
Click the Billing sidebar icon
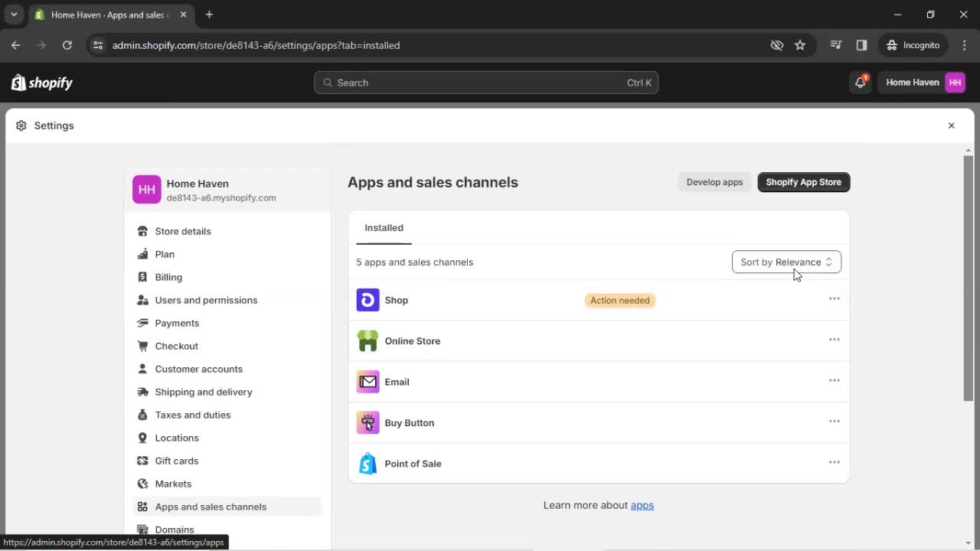point(142,277)
